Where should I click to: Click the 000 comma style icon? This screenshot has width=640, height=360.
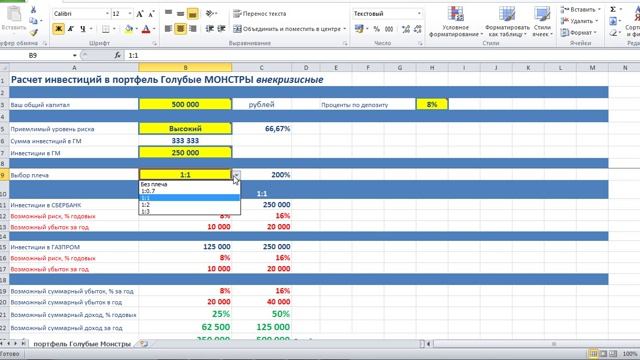tap(389, 29)
